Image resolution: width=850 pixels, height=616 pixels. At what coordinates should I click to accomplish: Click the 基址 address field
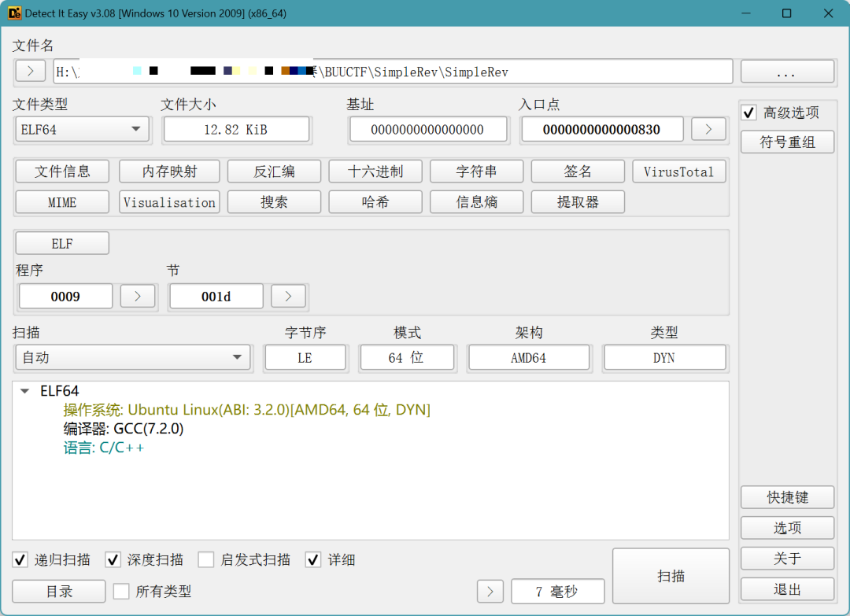(x=428, y=130)
